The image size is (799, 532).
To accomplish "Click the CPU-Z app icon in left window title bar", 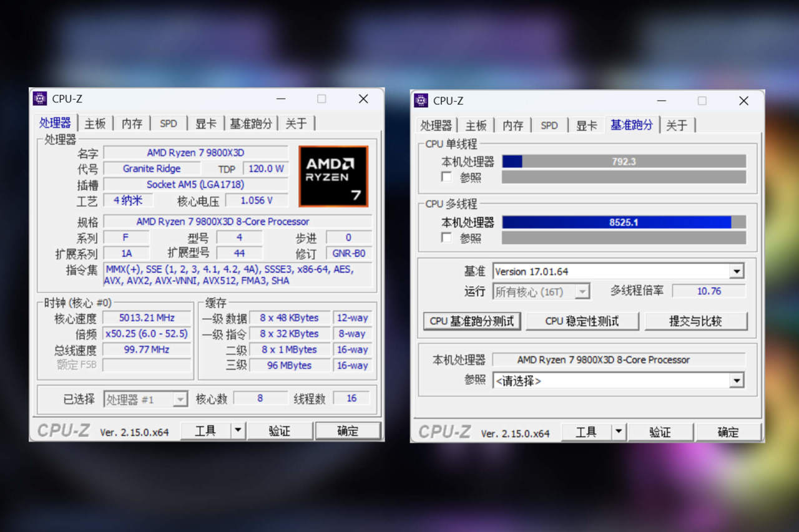I will click(x=40, y=99).
